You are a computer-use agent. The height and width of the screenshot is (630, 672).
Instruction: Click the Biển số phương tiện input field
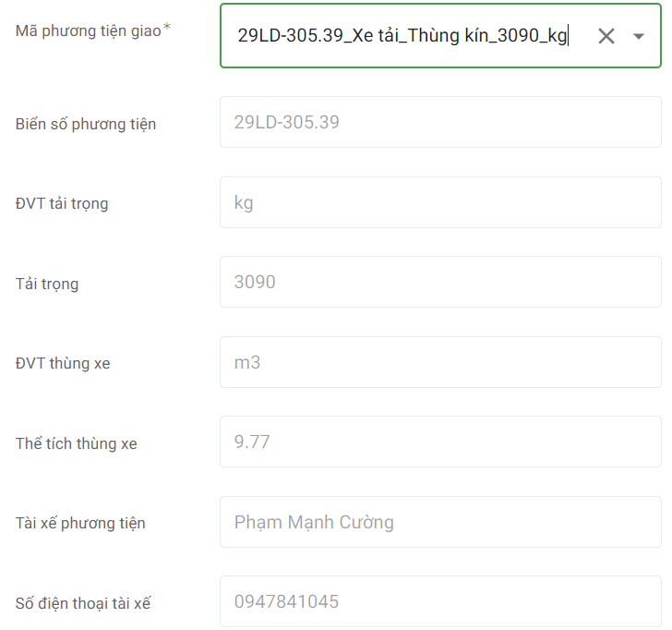(439, 122)
